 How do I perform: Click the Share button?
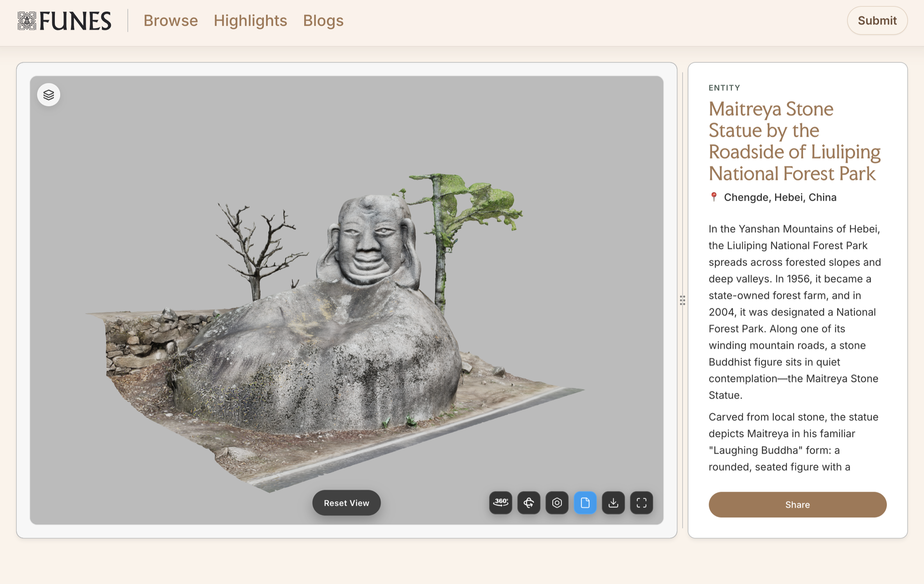tap(797, 505)
